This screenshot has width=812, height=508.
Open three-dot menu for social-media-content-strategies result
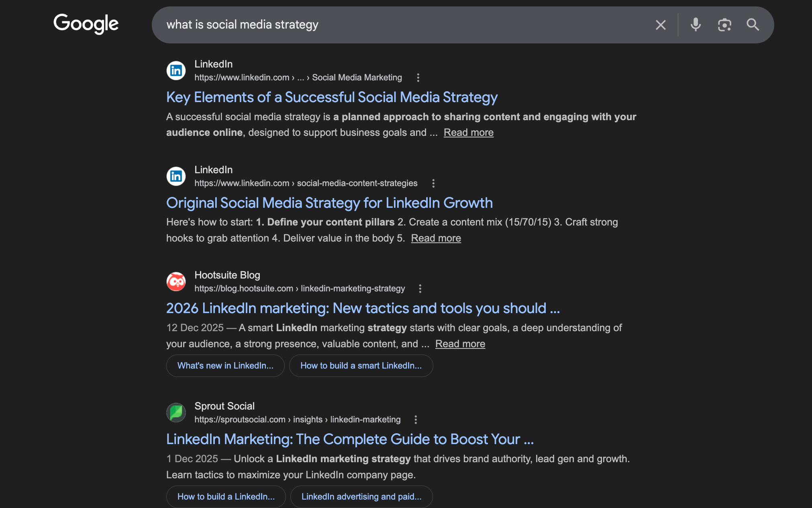pos(433,183)
